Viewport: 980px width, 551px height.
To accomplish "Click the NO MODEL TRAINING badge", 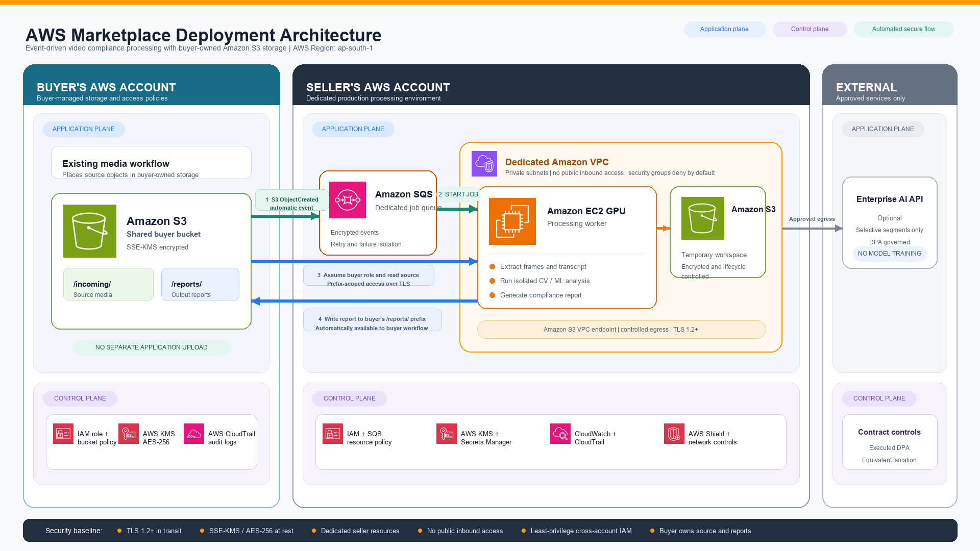I will pyautogui.click(x=890, y=254).
